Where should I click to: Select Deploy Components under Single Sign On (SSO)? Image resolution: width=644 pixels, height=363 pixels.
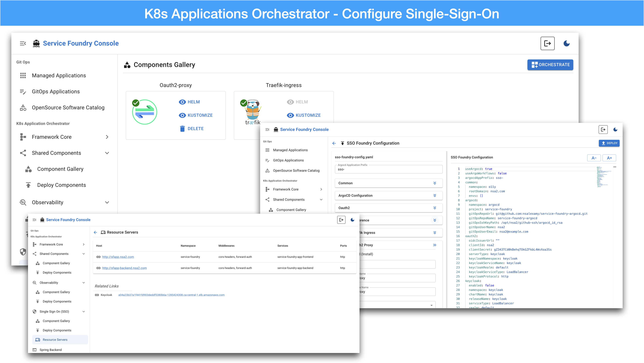[x=60, y=330]
